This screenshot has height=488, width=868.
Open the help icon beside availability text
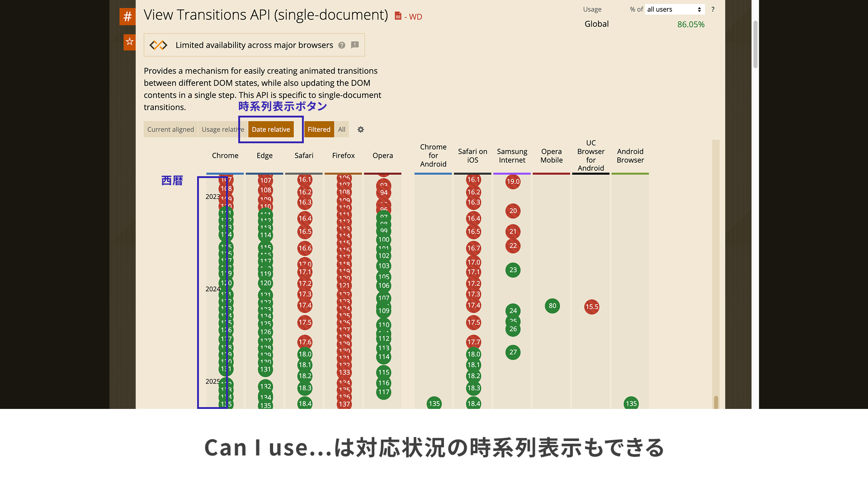coord(342,45)
